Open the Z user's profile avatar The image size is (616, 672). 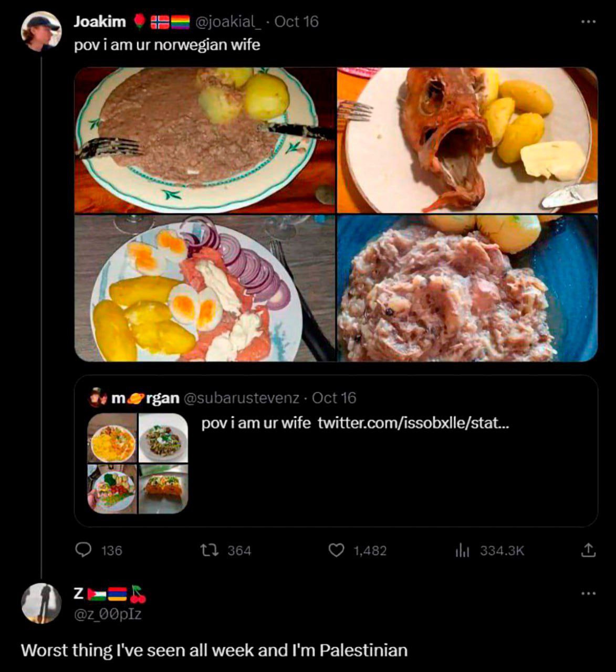(41, 603)
